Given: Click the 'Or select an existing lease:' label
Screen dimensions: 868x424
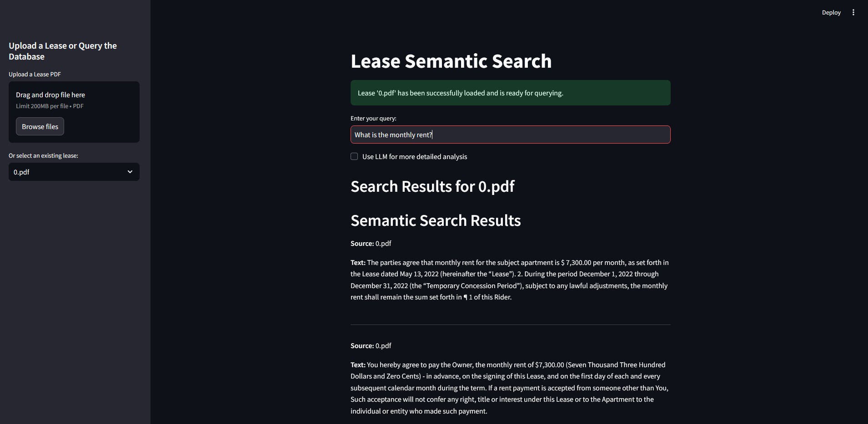Looking at the screenshot, I should [43, 155].
